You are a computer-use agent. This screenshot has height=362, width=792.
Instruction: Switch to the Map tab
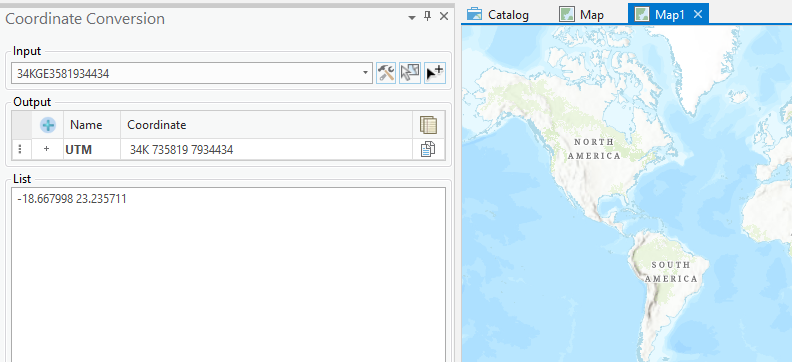[x=581, y=15]
